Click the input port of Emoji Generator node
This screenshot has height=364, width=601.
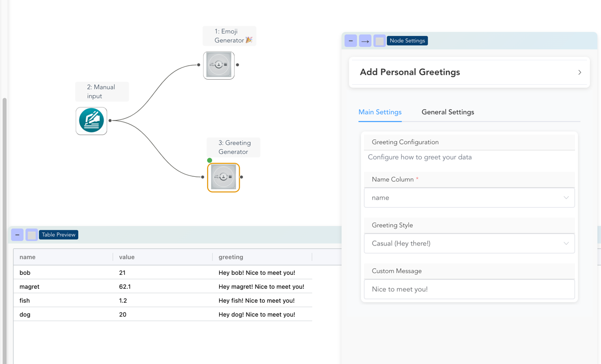click(x=199, y=65)
